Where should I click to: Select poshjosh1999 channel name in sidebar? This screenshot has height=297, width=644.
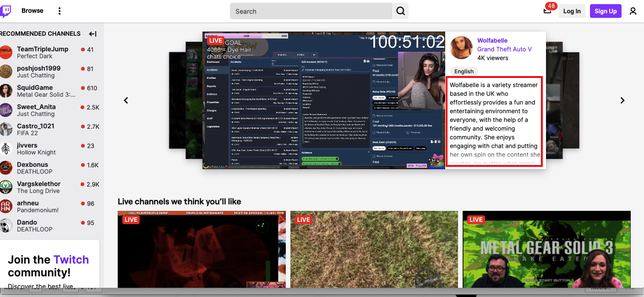pos(38,68)
